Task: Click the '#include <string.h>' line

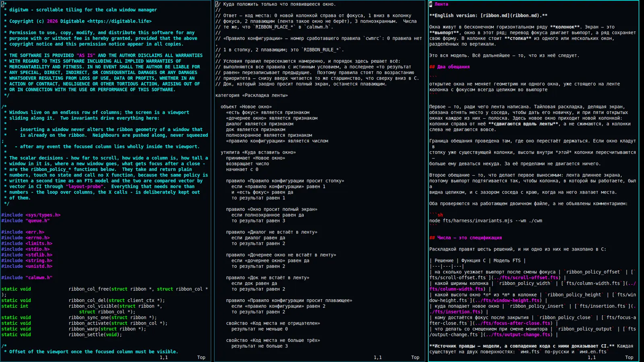Action: pyautogui.click(x=27, y=261)
